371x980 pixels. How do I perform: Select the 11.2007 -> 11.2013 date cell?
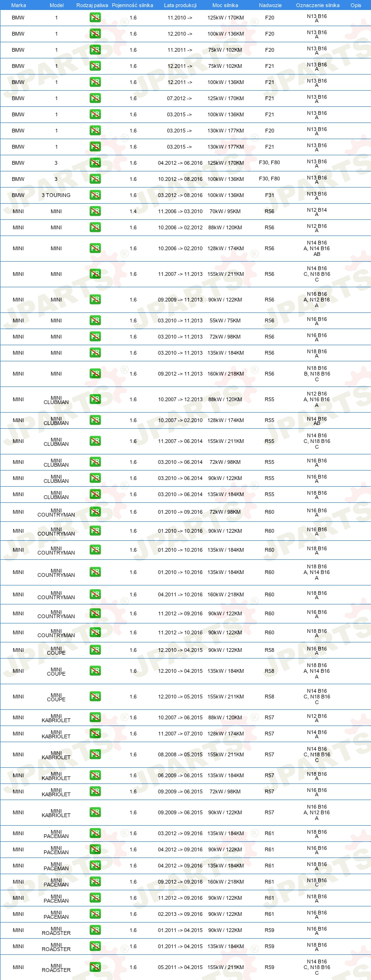[180, 274]
